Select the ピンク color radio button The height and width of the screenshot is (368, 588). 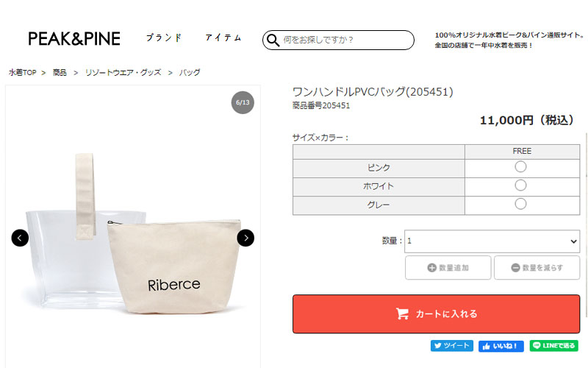tap(521, 167)
